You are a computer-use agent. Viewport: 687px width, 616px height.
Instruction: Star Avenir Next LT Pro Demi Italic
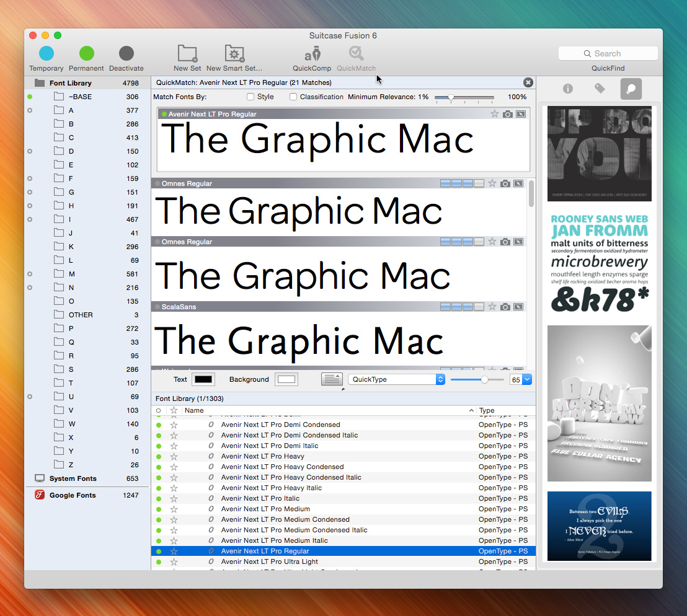[174, 446]
